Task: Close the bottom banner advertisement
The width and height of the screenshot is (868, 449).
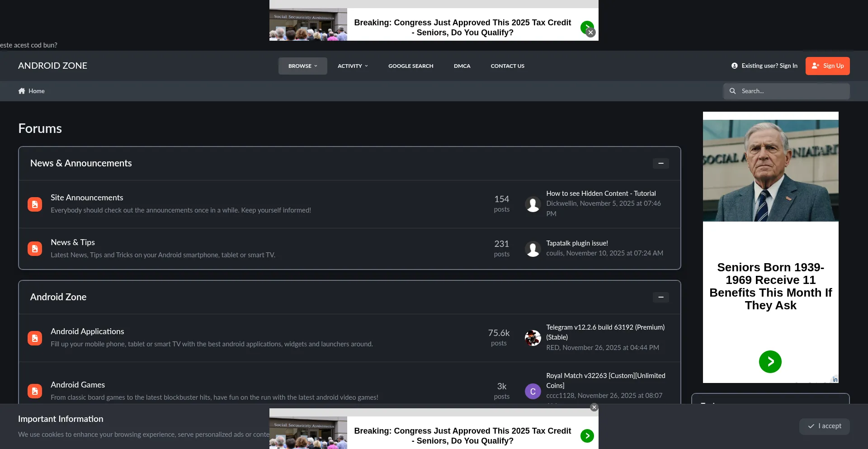Action: (x=594, y=407)
